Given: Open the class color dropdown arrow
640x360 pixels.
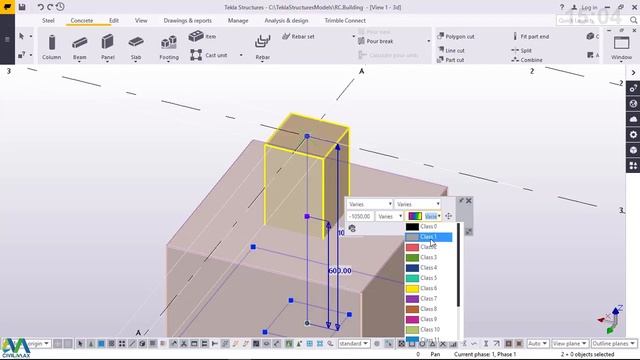Looking at the screenshot, I should (439, 216).
